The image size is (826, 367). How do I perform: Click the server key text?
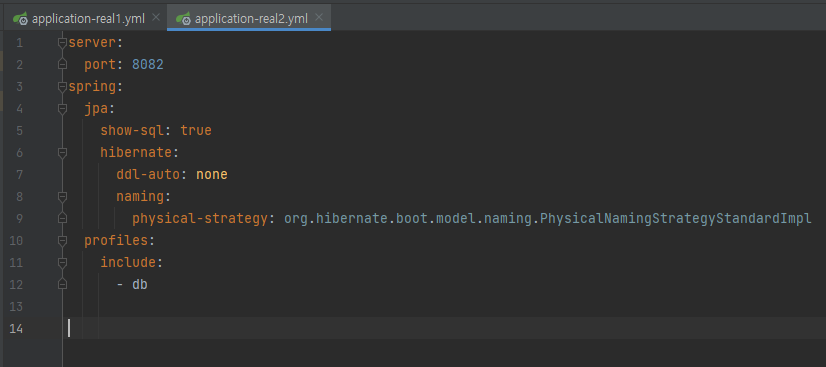point(92,43)
